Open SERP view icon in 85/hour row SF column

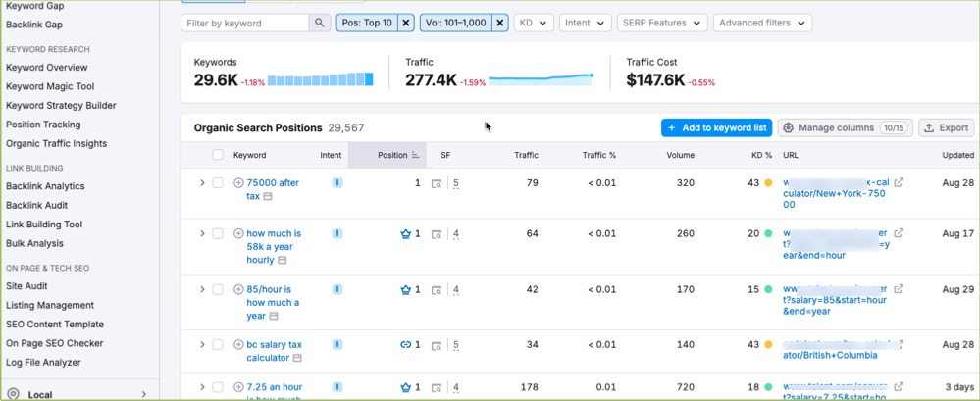pos(438,290)
